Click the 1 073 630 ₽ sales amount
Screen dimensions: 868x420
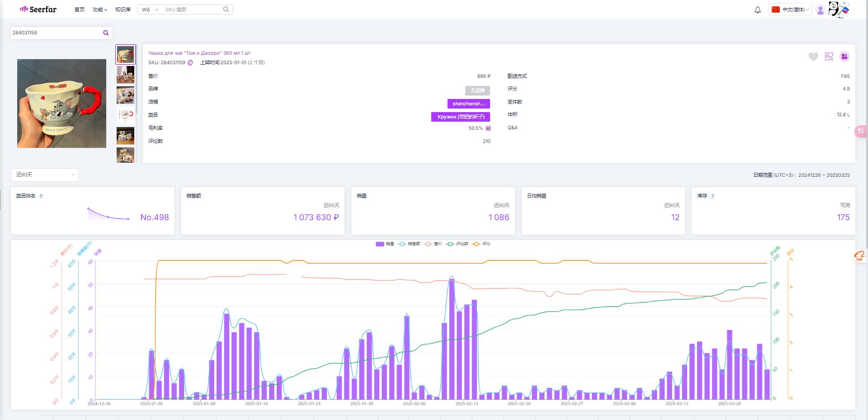[x=316, y=217]
